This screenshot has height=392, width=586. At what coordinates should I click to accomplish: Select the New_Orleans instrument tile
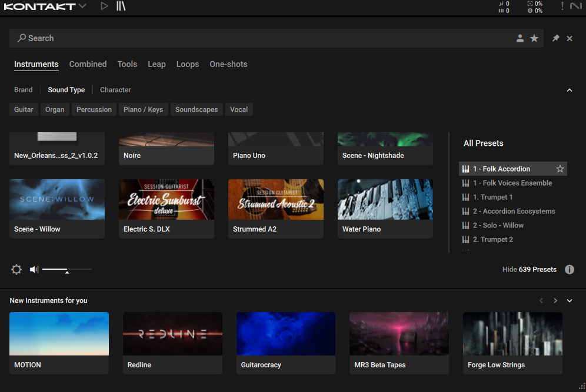pyautogui.click(x=57, y=149)
